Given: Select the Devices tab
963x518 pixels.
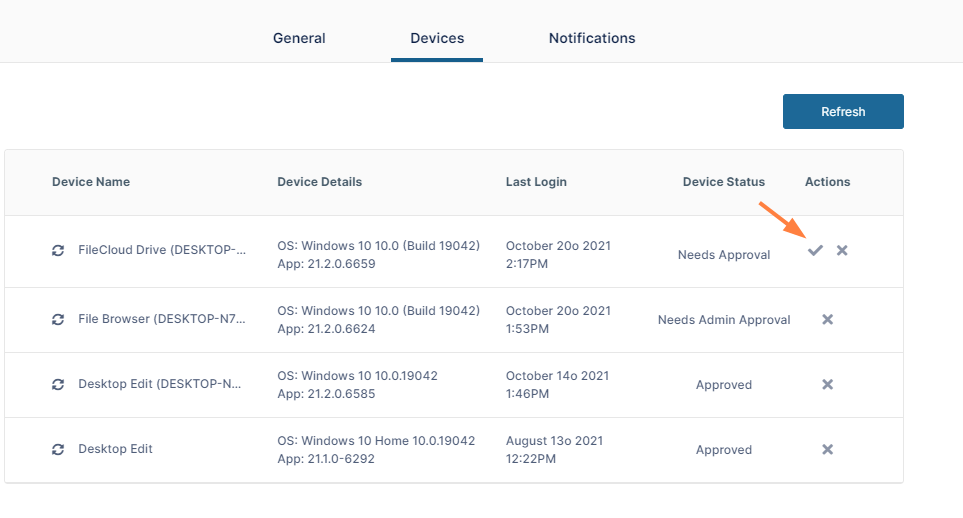Looking at the screenshot, I should (437, 38).
